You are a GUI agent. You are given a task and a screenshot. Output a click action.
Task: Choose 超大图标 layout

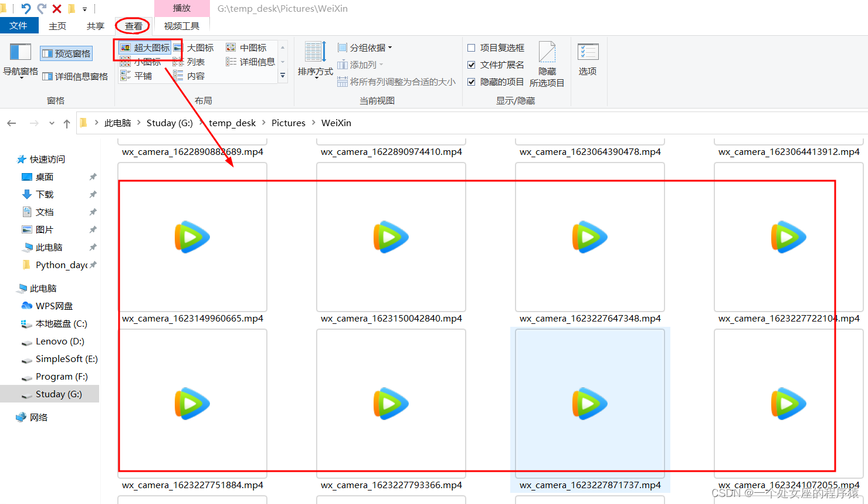[145, 48]
